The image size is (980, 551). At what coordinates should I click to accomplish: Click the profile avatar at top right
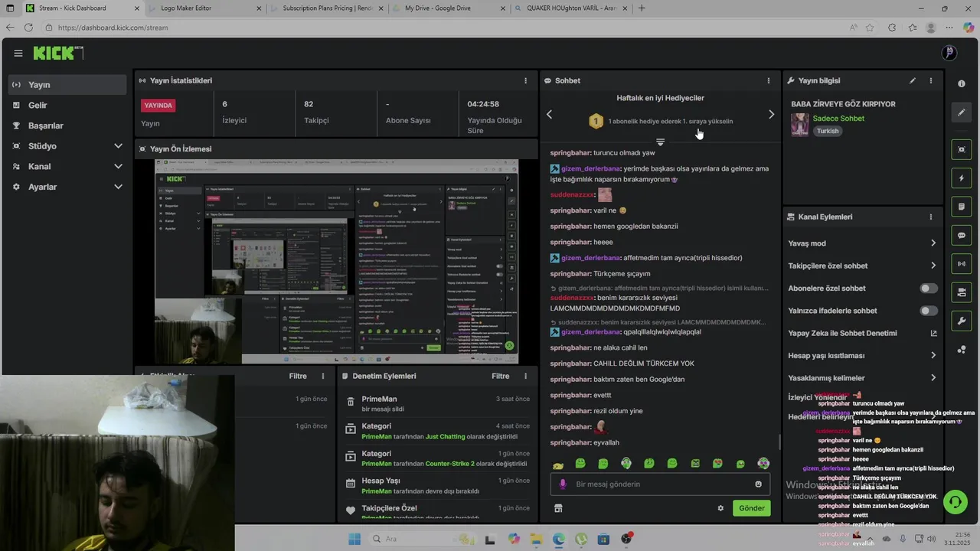pos(949,53)
